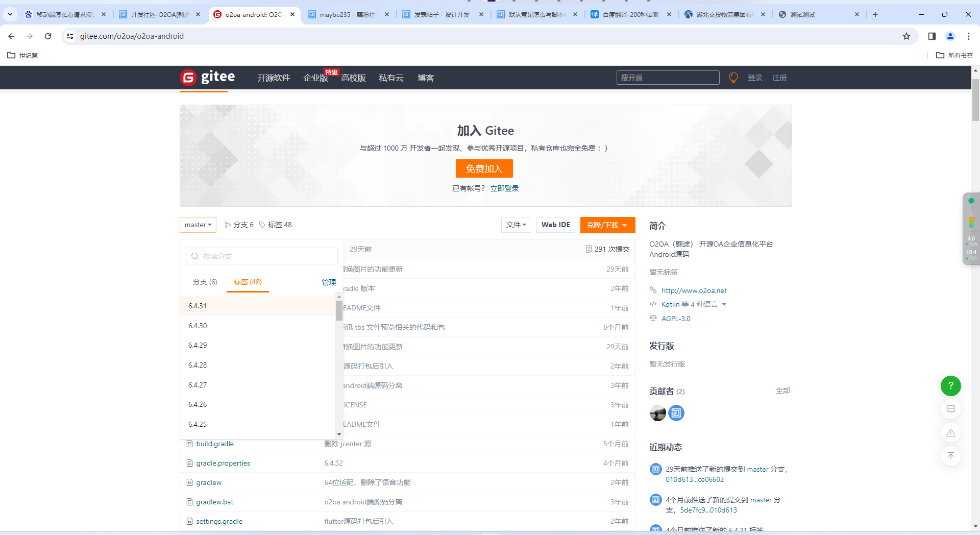Click the Gitee logo
This screenshot has width=980, height=535.
pyautogui.click(x=207, y=77)
